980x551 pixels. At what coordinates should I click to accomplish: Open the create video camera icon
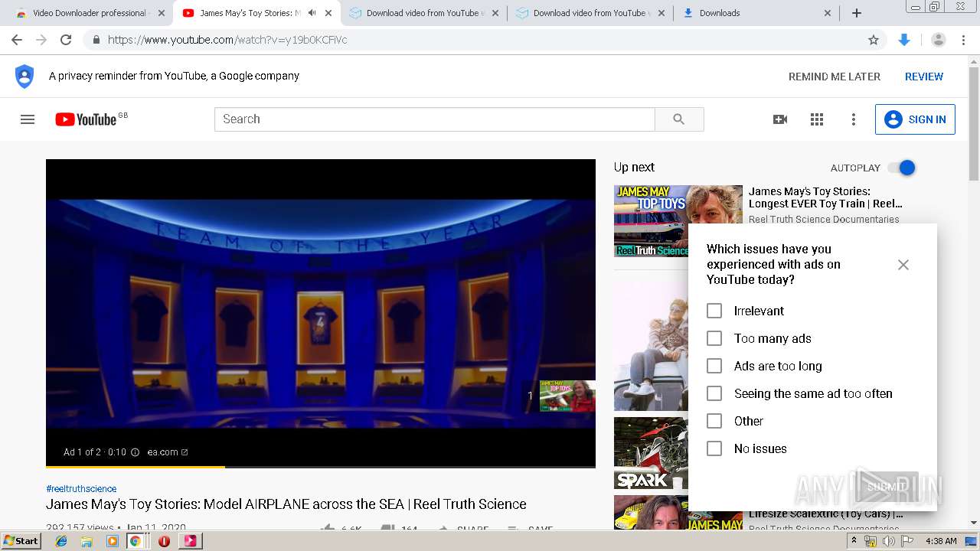(x=780, y=119)
